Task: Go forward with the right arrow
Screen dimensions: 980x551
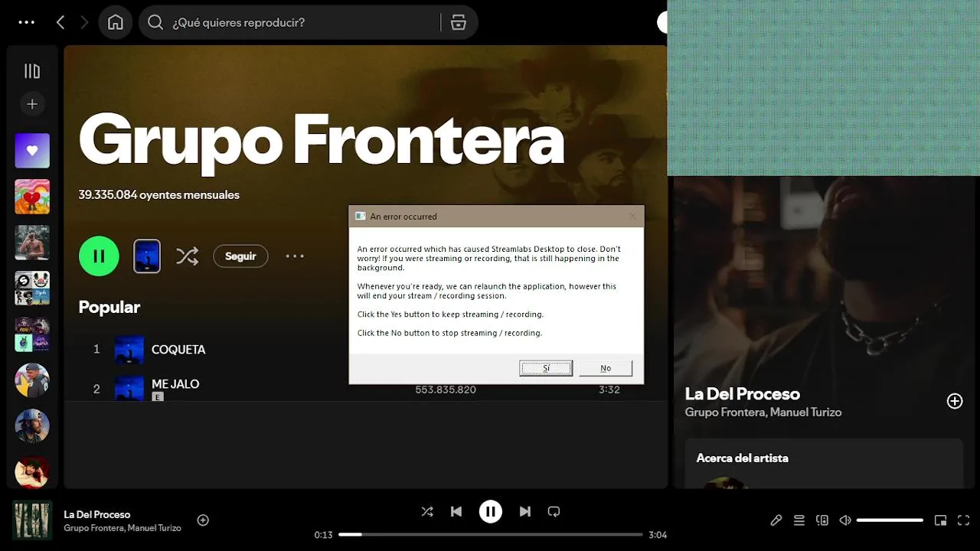Action: (84, 22)
